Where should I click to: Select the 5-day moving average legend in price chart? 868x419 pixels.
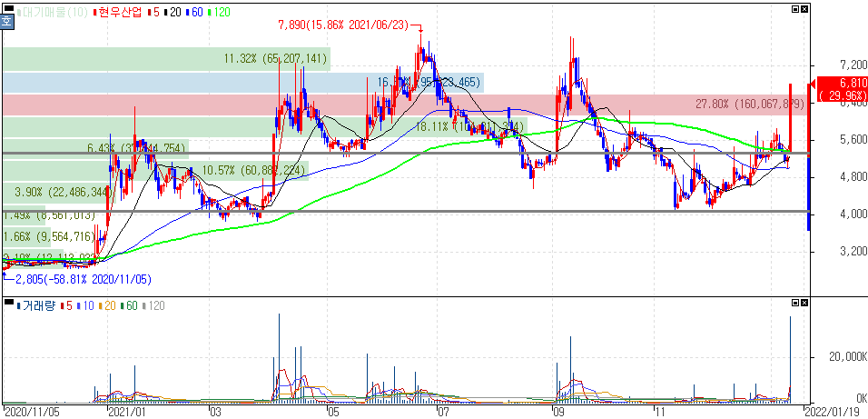154,12
